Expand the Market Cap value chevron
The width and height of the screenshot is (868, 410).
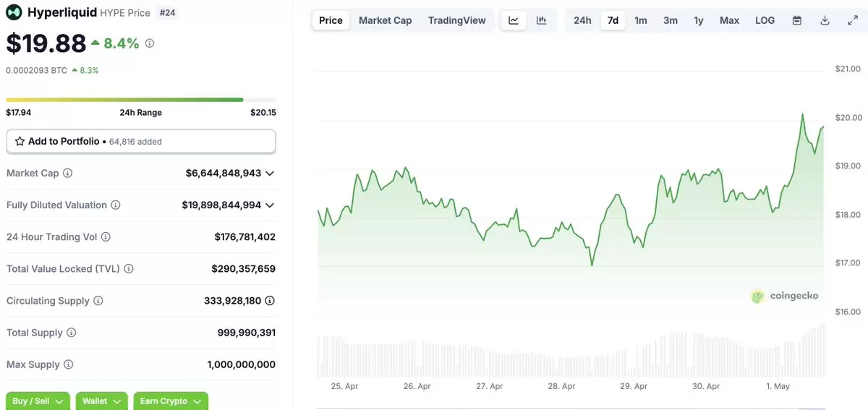(x=270, y=174)
